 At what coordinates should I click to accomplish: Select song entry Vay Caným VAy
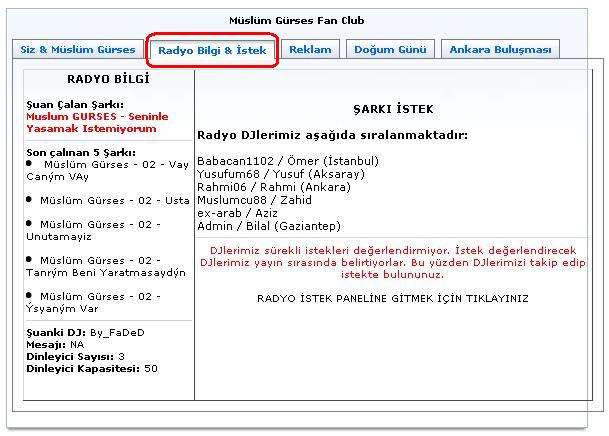point(108,170)
